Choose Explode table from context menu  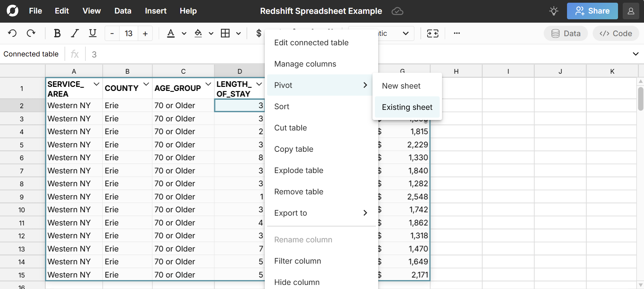299,170
